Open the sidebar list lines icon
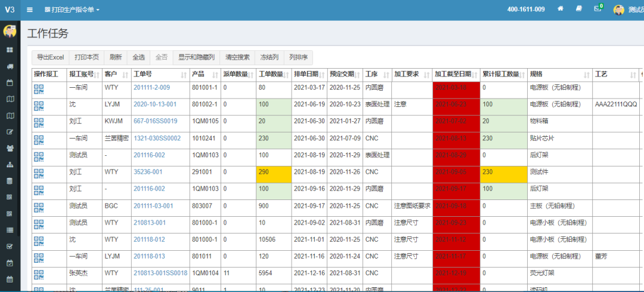Image resolution: width=644 pixels, height=292 pixels. click(x=10, y=230)
